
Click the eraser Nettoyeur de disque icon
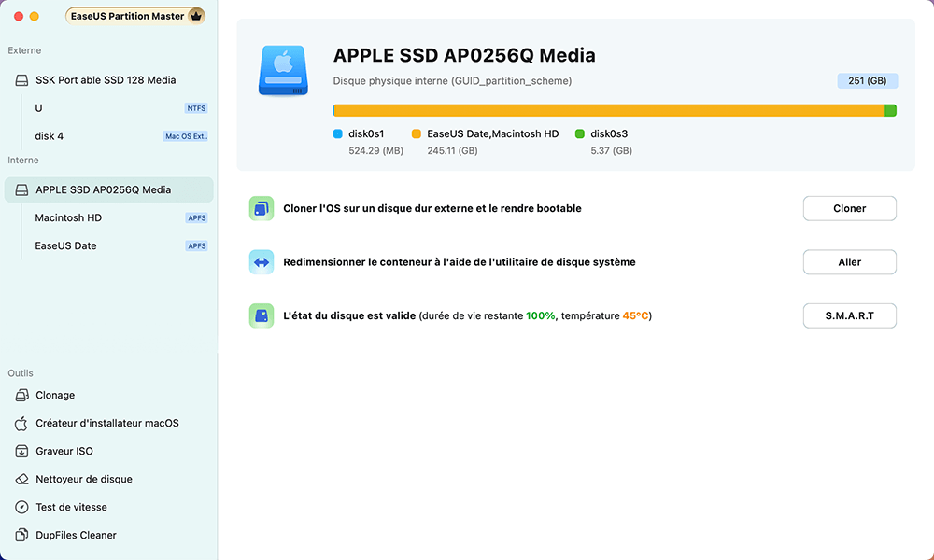point(21,479)
